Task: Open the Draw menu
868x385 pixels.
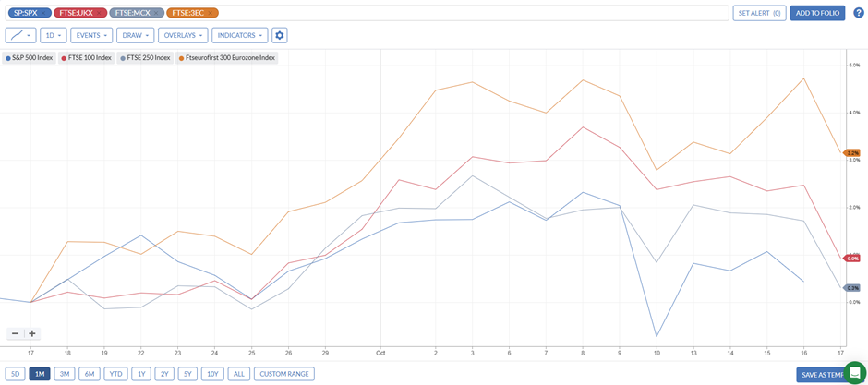Action: coord(135,35)
